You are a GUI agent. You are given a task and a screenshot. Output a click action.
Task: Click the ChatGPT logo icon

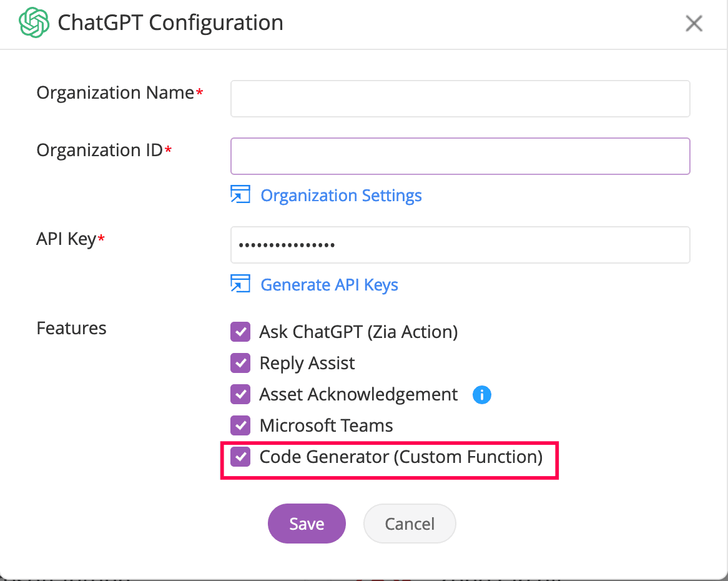click(x=34, y=23)
